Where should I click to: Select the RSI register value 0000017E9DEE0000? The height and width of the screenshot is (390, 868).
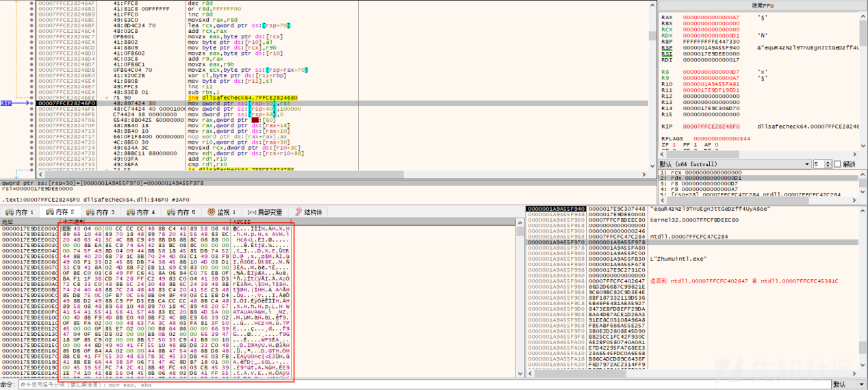(x=711, y=53)
